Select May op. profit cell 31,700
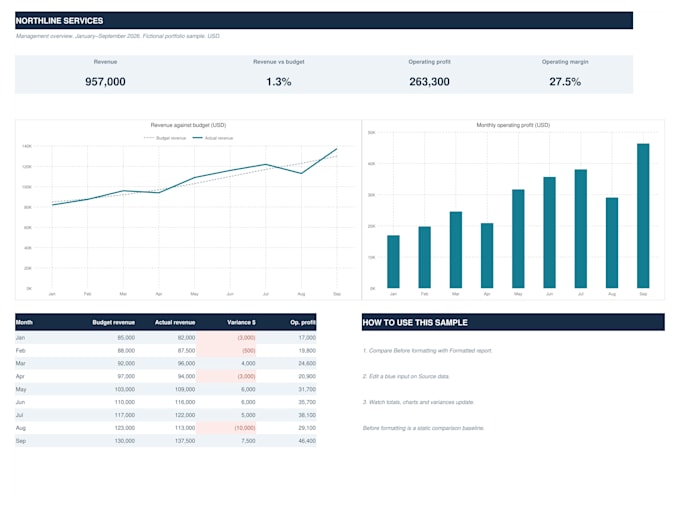Image resolution: width=680 pixels, height=510 pixels. 307,389
